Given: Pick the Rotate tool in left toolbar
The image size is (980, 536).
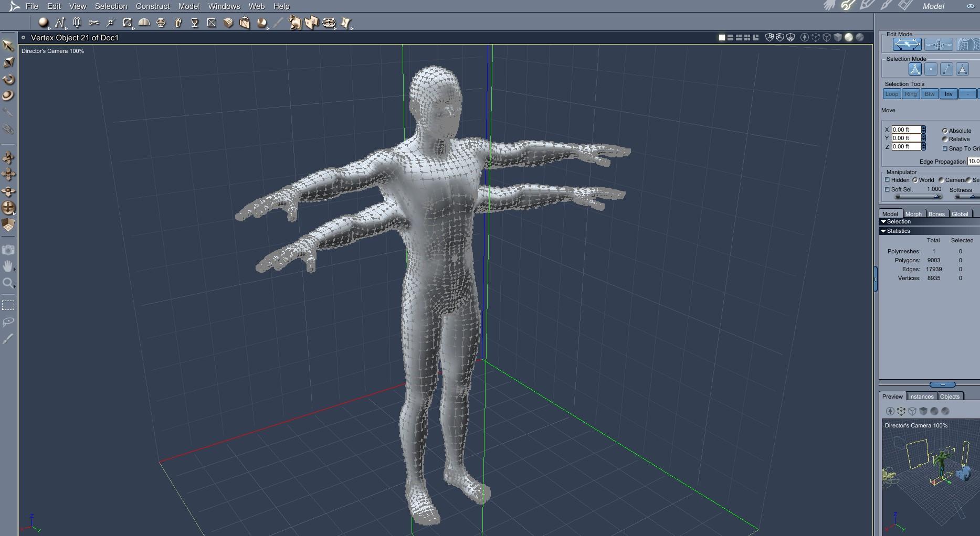Looking at the screenshot, I should click(8, 80).
